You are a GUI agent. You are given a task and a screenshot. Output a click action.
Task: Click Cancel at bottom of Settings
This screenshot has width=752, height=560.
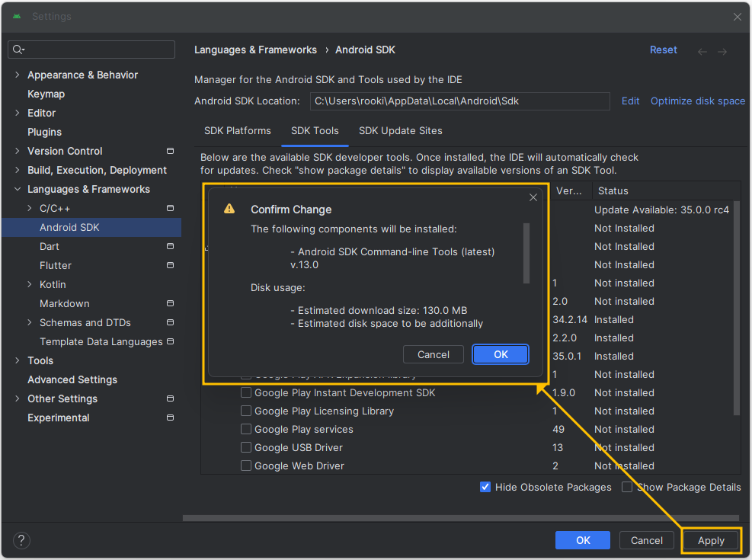(x=647, y=540)
